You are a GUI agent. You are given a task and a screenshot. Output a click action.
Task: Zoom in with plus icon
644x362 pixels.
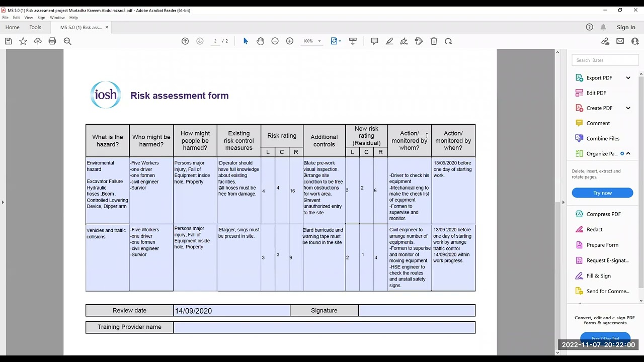coord(290,41)
